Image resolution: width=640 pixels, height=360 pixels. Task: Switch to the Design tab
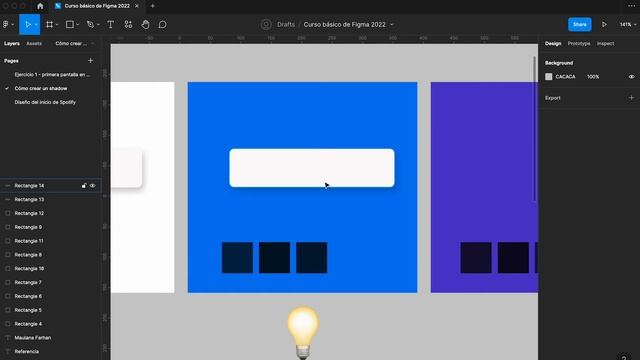(x=553, y=43)
